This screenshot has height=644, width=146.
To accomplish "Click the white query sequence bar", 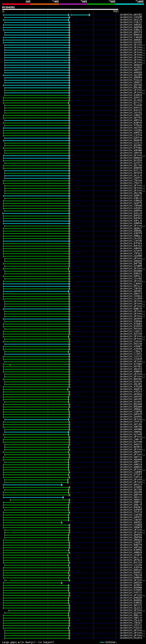I will point(60,9).
